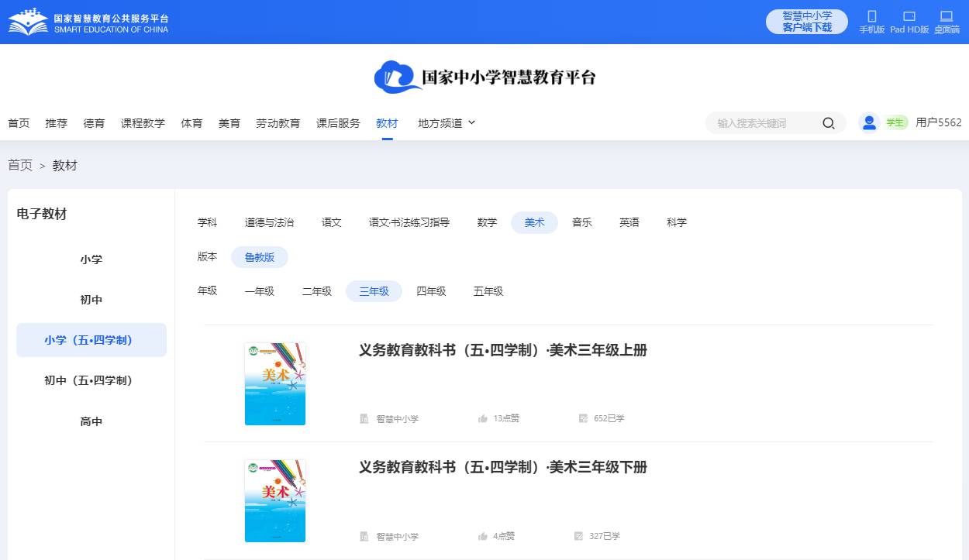Click learned-count icon for 美术三年级上册
The image size is (969, 560).
pyautogui.click(x=583, y=419)
